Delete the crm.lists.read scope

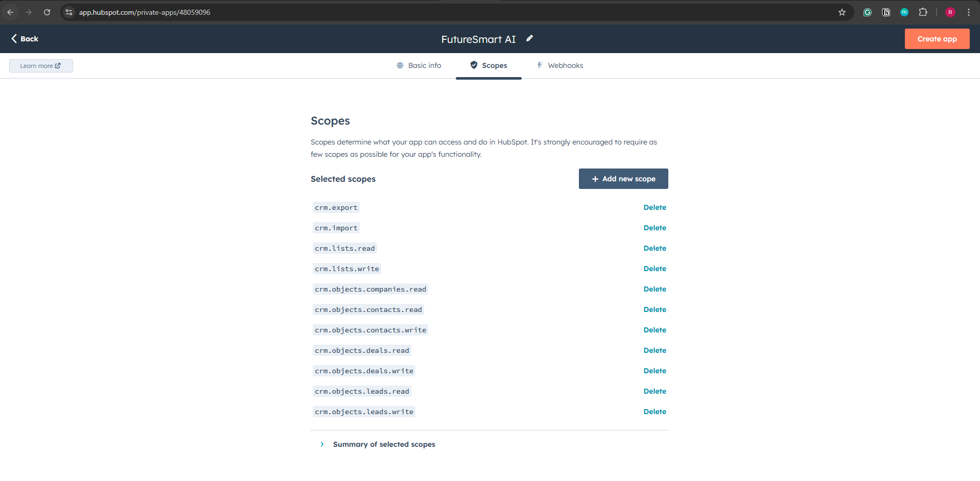click(x=655, y=248)
